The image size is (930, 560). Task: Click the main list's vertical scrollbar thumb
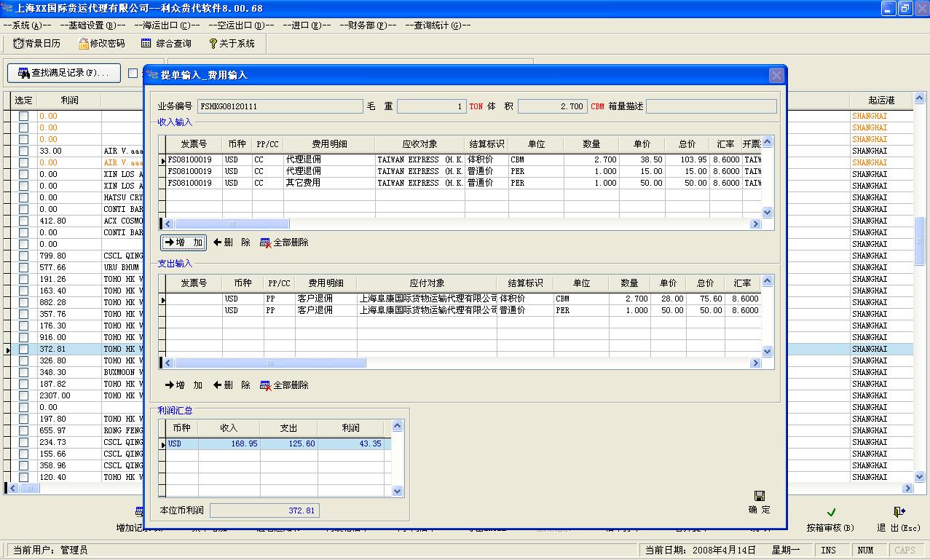919,241
